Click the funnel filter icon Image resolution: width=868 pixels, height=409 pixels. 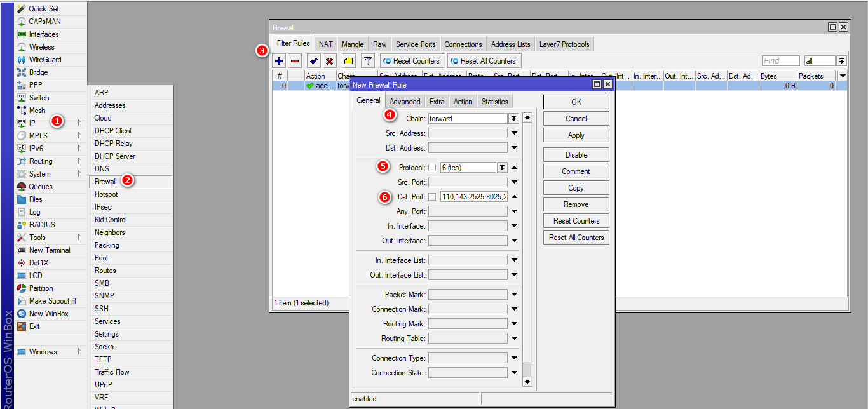pyautogui.click(x=367, y=61)
